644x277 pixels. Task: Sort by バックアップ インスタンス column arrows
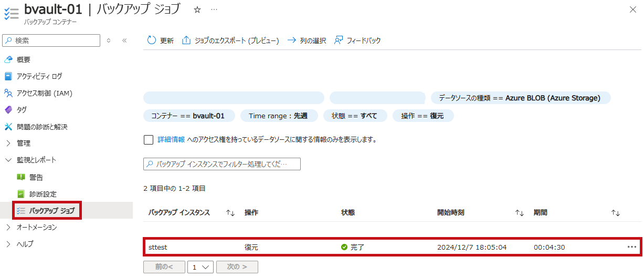(230, 212)
